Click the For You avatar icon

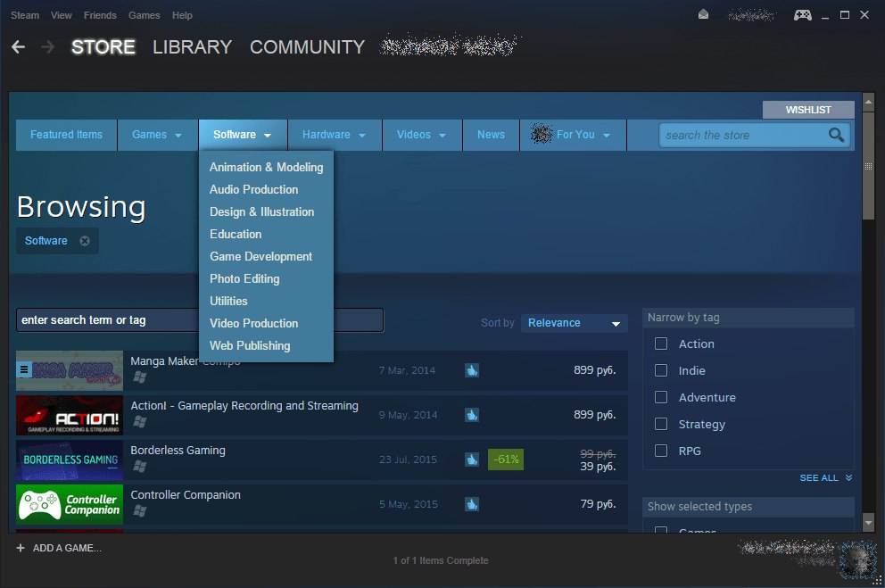pyautogui.click(x=542, y=135)
